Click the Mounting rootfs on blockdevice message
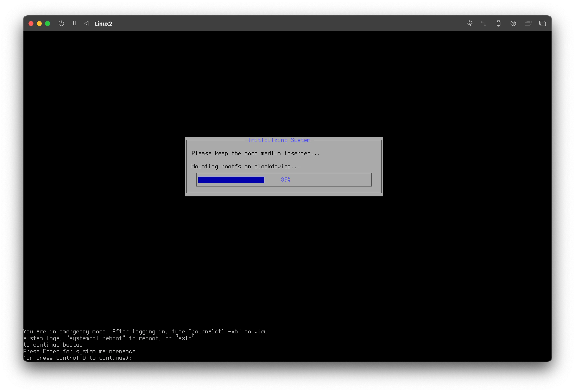575x392 pixels. click(x=246, y=166)
